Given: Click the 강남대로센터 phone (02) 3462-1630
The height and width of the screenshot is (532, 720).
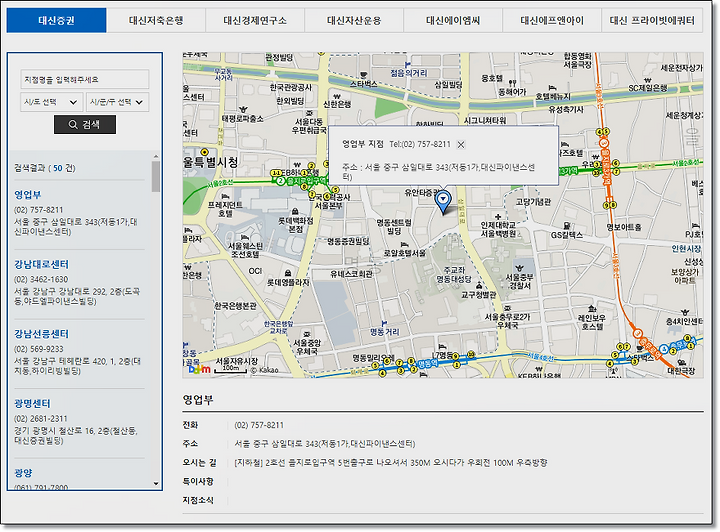Looking at the screenshot, I should point(41,280).
